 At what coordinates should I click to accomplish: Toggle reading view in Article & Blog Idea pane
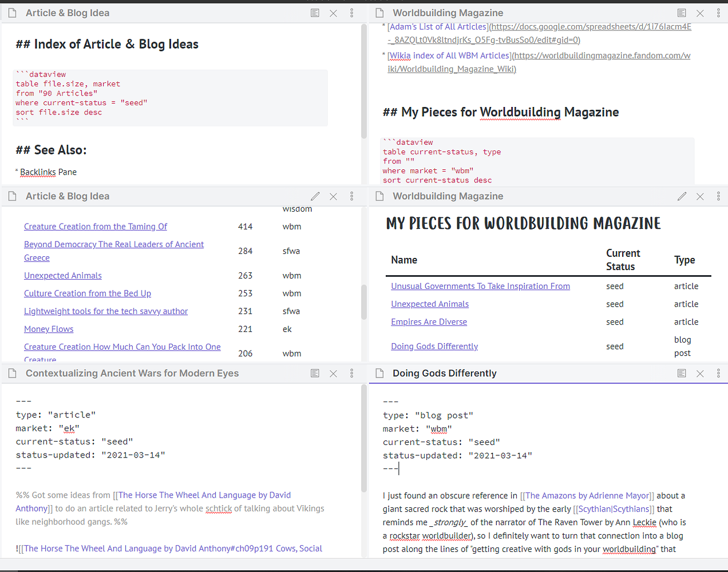point(315,13)
